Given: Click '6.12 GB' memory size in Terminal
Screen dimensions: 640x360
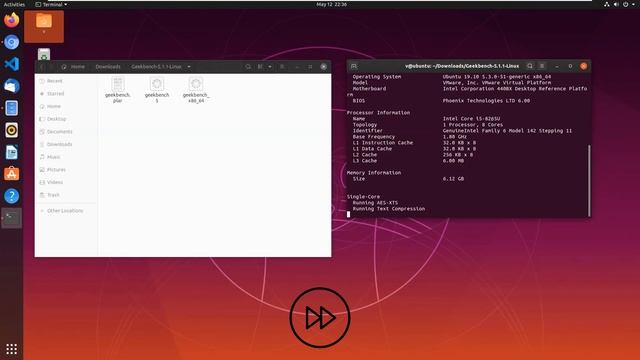Looking at the screenshot, I should [453, 179].
